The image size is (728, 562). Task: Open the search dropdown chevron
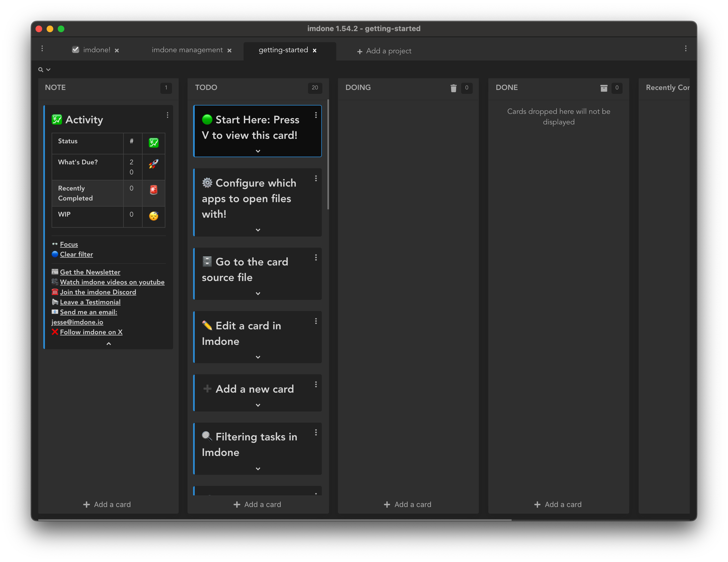pos(48,70)
